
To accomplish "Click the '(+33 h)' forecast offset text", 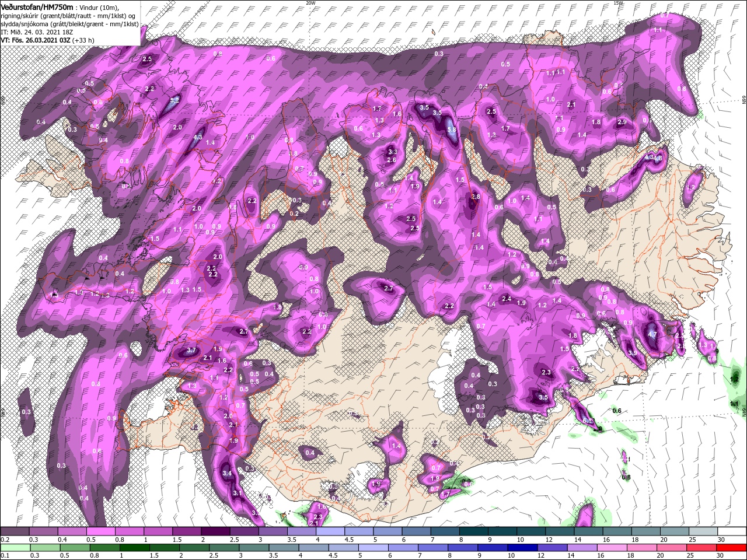I will pos(84,40).
